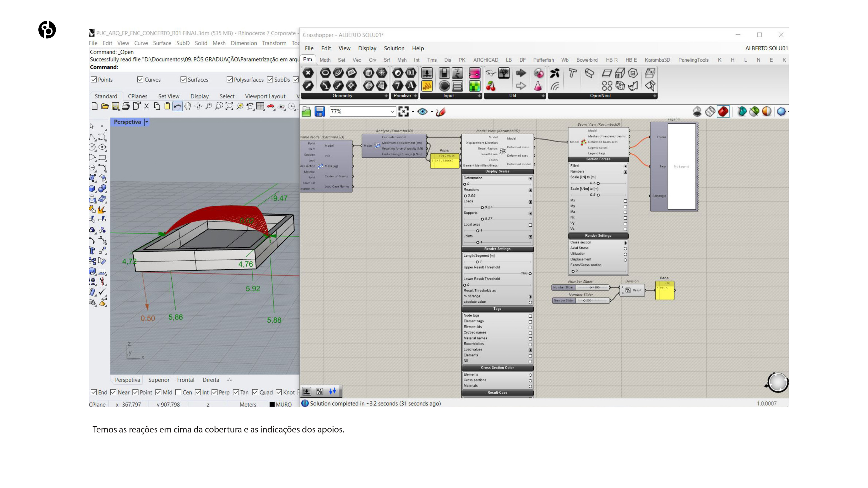Screen dimensions: 868x488
Task: Open file icon in Grasshopper canvas toolbar
Action: point(306,111)
